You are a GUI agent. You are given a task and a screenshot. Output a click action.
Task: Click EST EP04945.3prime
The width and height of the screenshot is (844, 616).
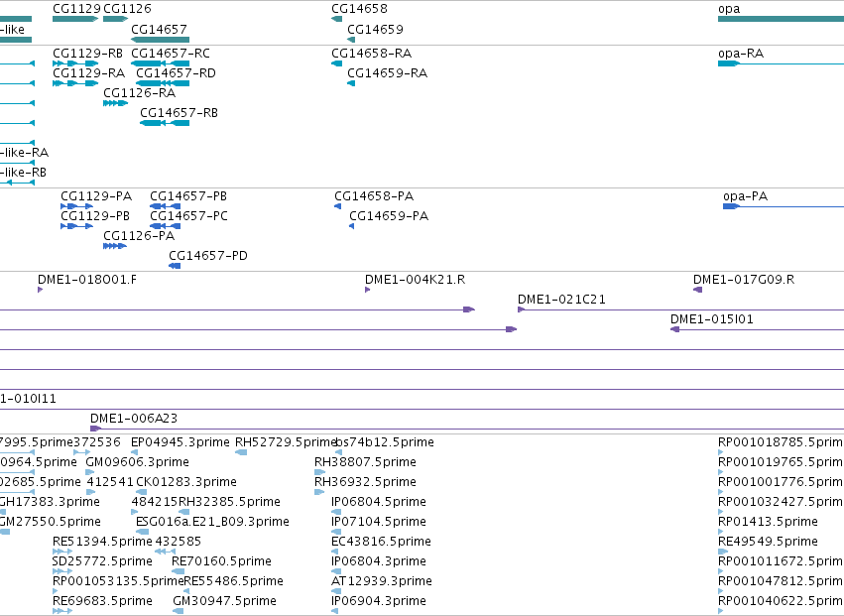pyautogui.click(x=181, y=442)
